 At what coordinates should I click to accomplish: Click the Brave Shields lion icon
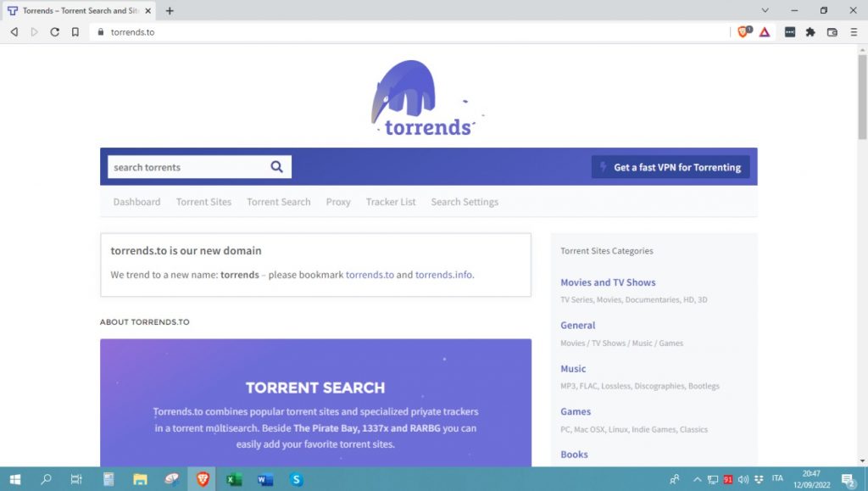click(x=743, y=32)
